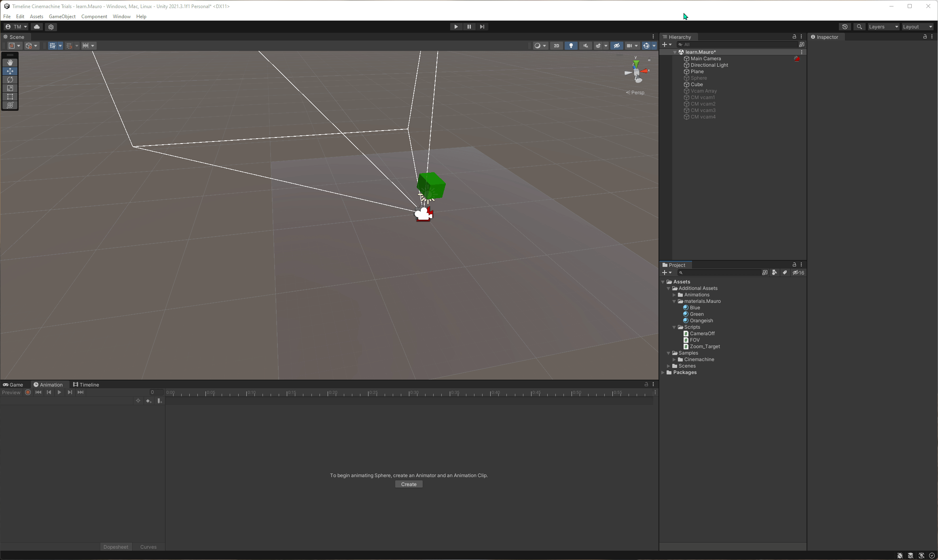This screenshot has width=938, height=560.
Task: Open the Layers dropdown
Action: tap(883, 27)
